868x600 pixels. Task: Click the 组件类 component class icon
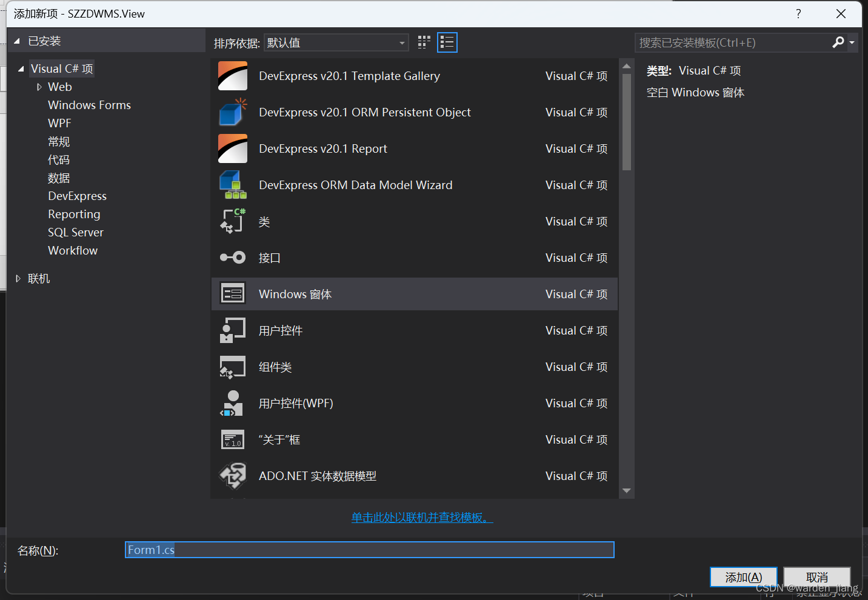233,367
